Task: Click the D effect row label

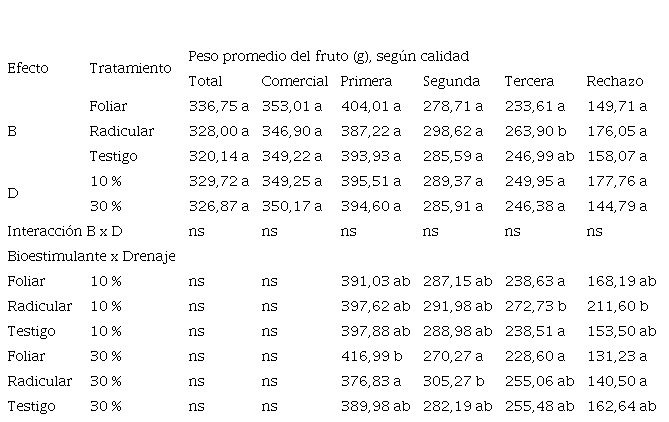Action: click(x=13, y=194)
